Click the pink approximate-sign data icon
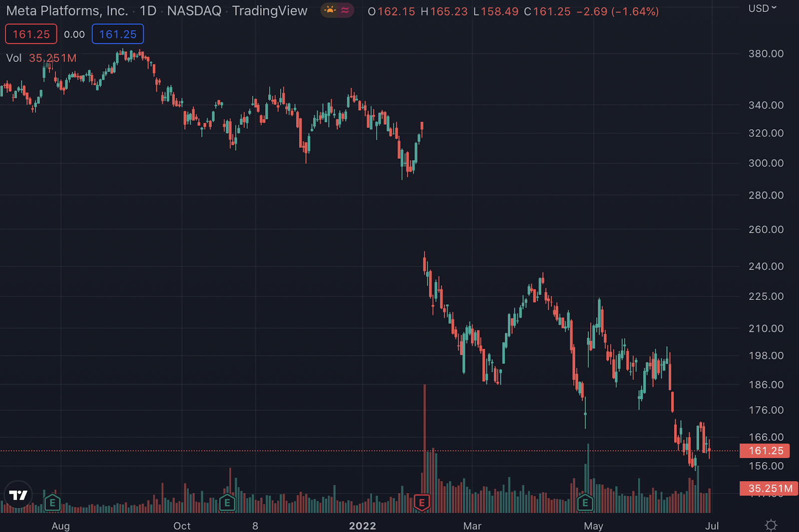The height and width of the screenshot is (532, 799). (x=345, y=10)
